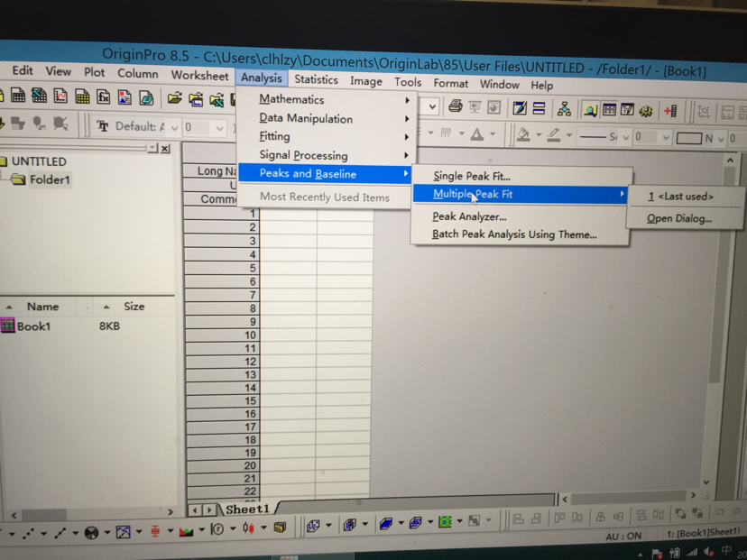The height and width of the screenshot is (560, 747).
Task: Choose Peak Analyzer... menu item
Action: pos(469,216)
